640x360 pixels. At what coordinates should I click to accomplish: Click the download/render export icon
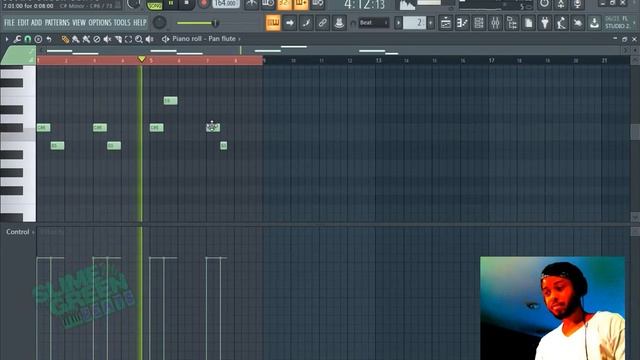[594, 23]
